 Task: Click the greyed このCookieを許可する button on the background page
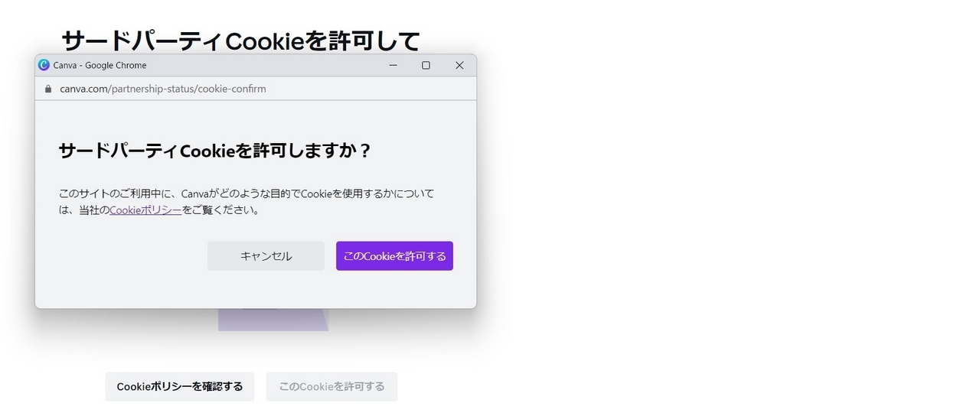click(332, 386)
